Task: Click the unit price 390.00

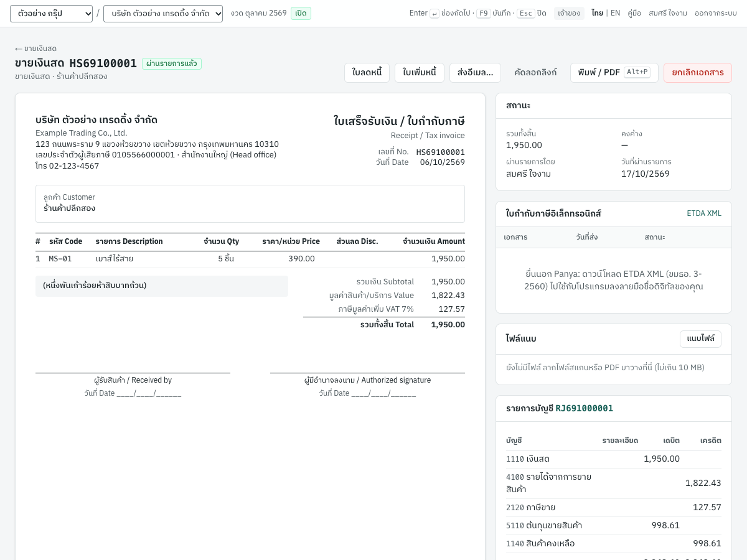Action: [301, 259]
